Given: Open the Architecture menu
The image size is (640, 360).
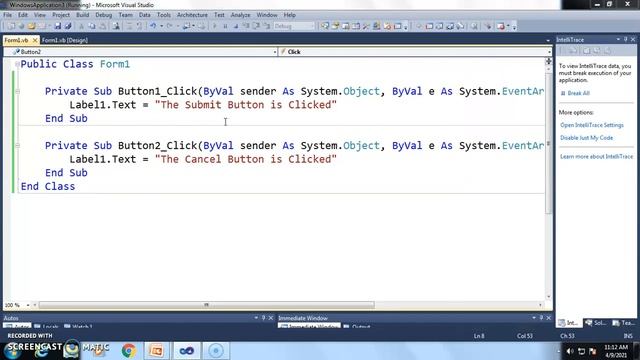Looking at the screenshot, I should [192, 15].
